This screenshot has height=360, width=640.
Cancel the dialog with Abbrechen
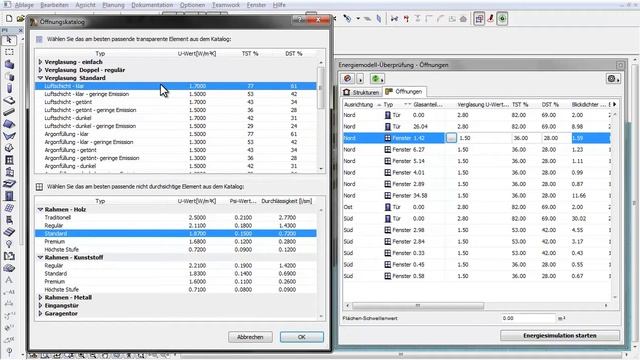click(250, 337)
